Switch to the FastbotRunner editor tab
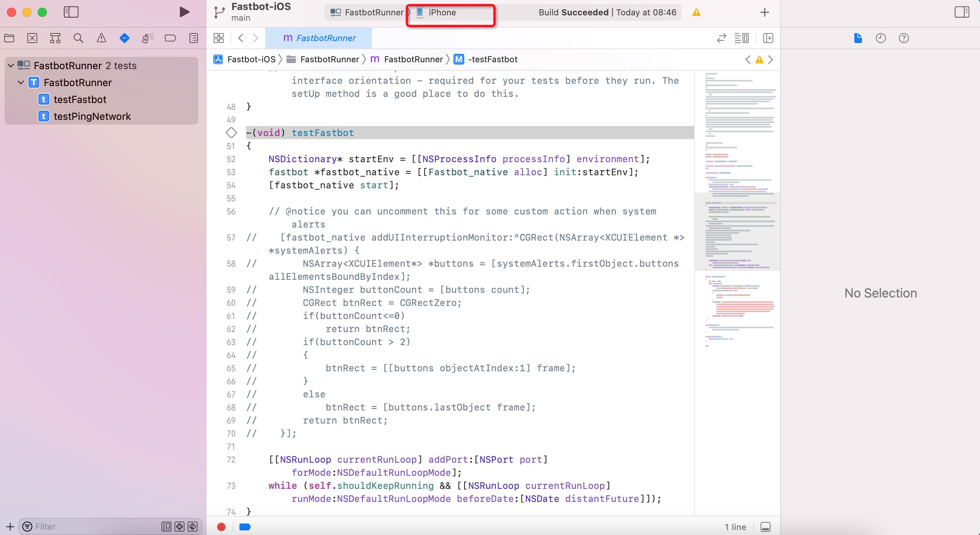Viewport: 980px width, 535px height. tap(318, 38)
